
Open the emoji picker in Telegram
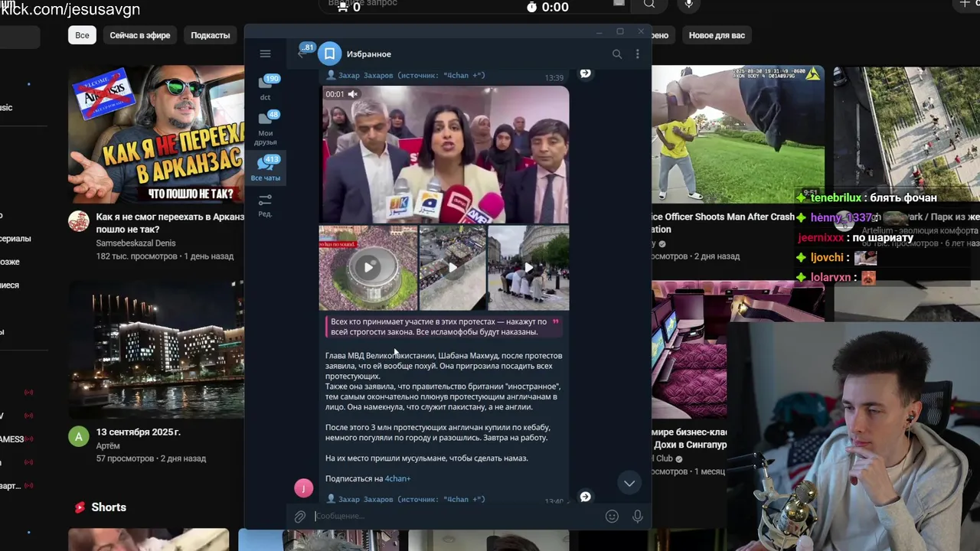pyautogui.click(x=612, y=517)
